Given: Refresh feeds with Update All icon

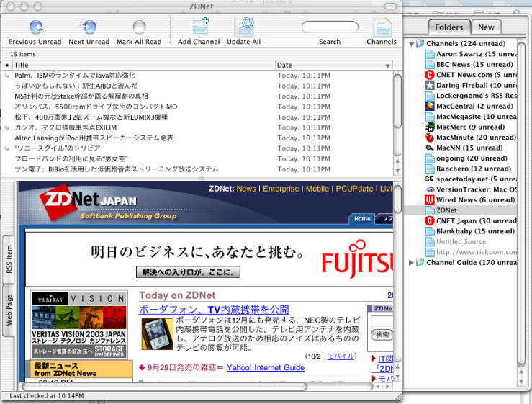Looking at the screenshot, I should (x=244, y=28).
